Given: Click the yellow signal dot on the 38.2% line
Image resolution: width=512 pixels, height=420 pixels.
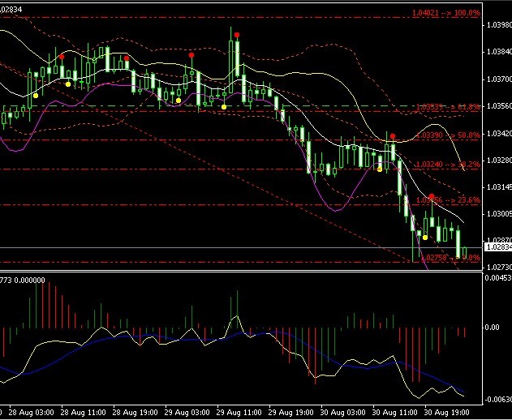Looking at the screenshot, I should pyautogui.click(x=380, y=169).
